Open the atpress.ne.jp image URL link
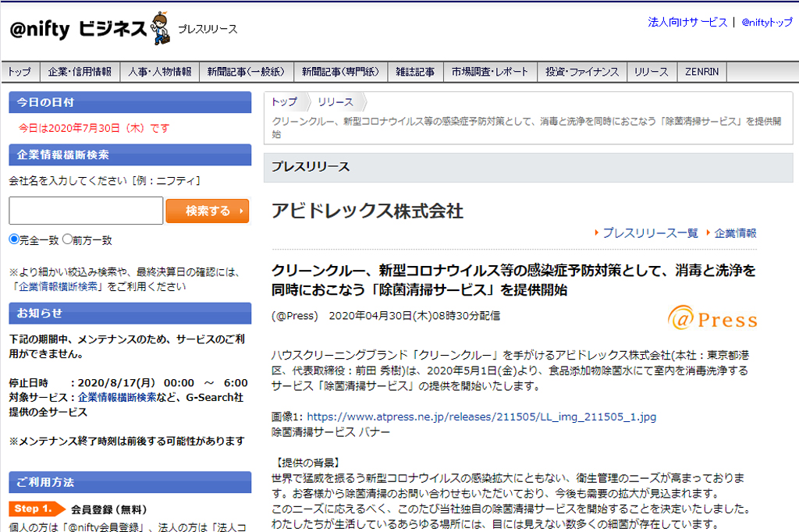The height and width of the screenshot is (532, 799). [481, 417]
